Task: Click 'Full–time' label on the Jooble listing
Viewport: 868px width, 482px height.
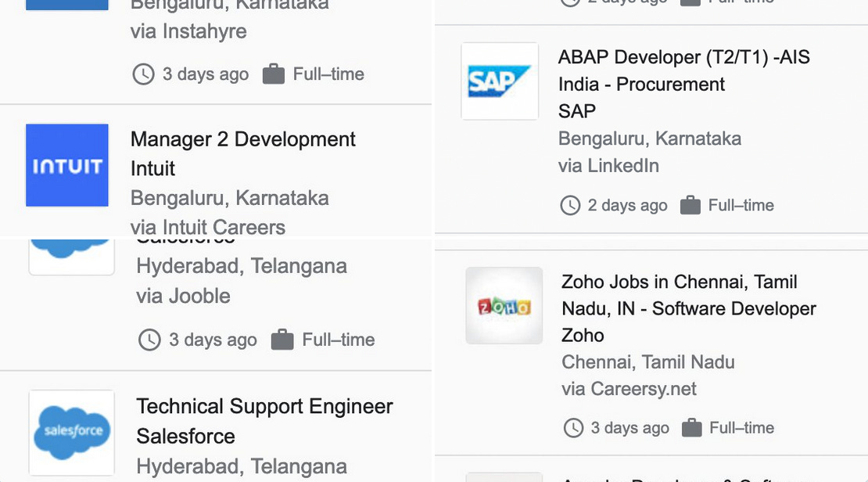Action: coord(339,340)
